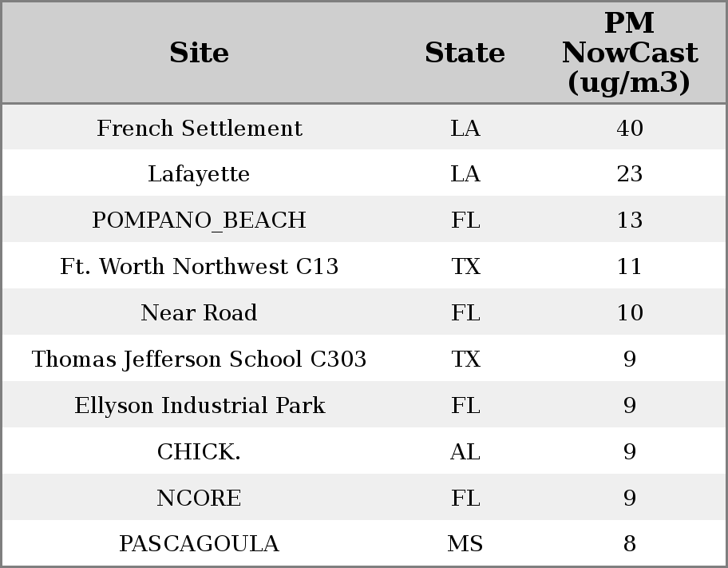Click the Ellyson Industrial Park cell
This screenshot has height=568, width=728.
[199, 406]
